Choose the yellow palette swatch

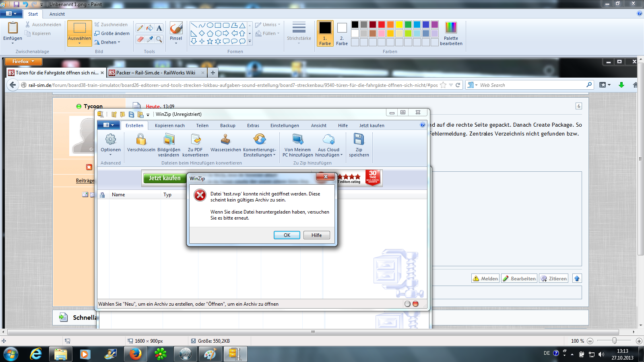point(399,25)
